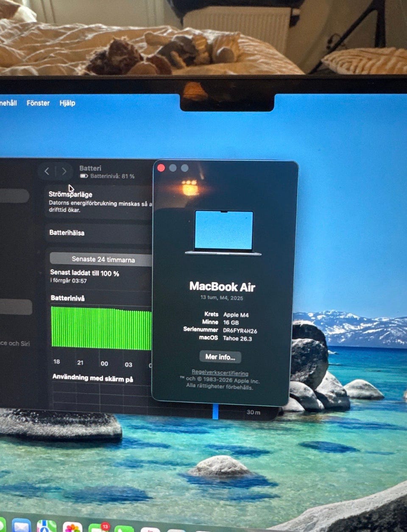
Task: Close the About This Mac window
Action: [x=161, y=168]
